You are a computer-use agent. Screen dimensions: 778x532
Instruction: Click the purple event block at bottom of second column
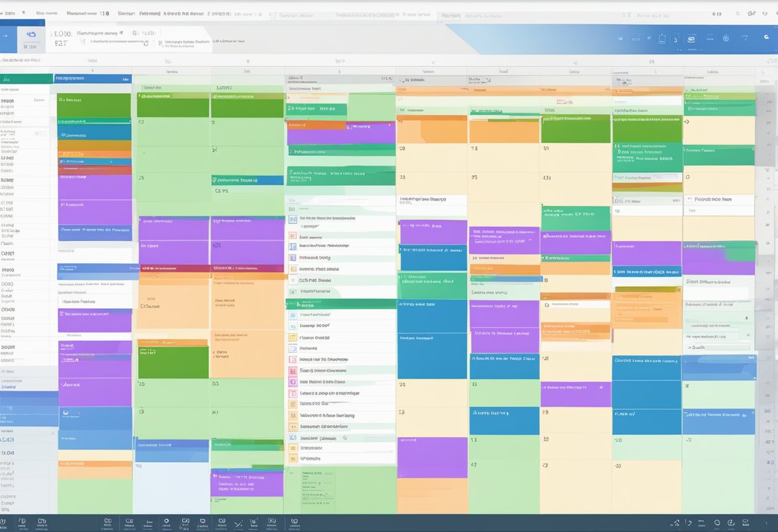pos(247,483)
